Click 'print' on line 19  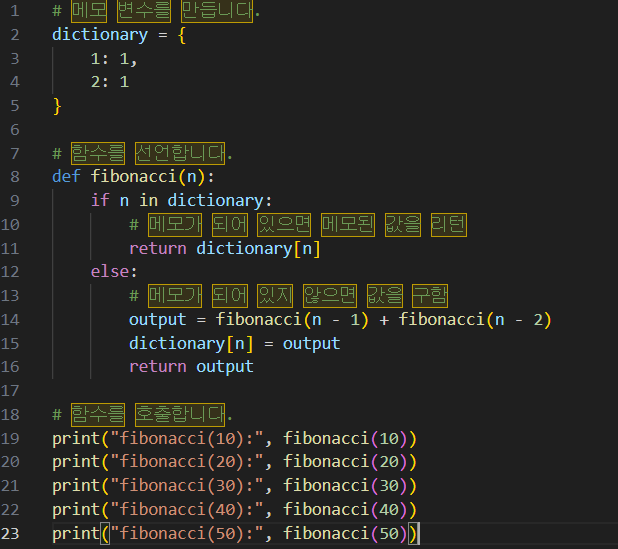(x=76, y=439)
